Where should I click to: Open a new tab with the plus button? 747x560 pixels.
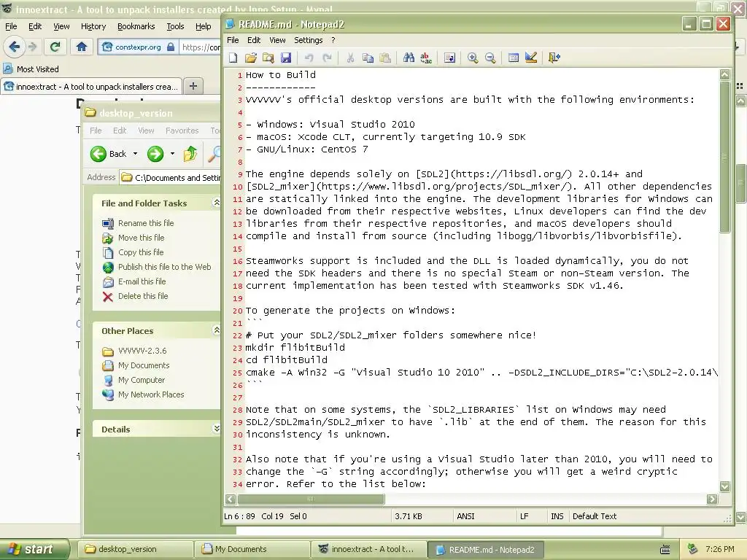pos(193,86)
